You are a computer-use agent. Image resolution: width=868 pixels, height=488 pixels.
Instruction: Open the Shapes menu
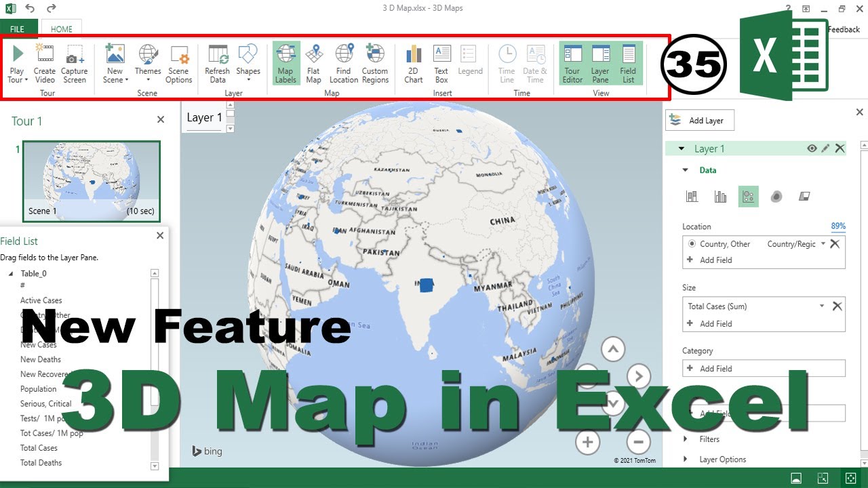tap(248, 63)
